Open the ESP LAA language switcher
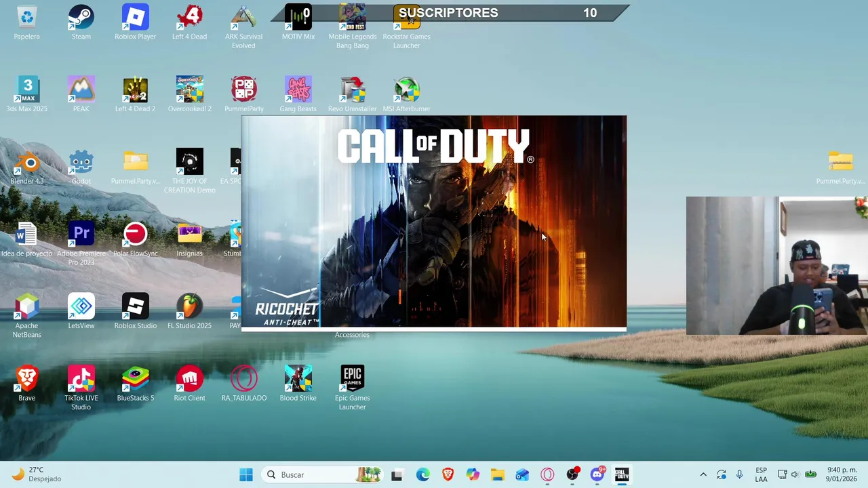868x488 pixels. 762,474
